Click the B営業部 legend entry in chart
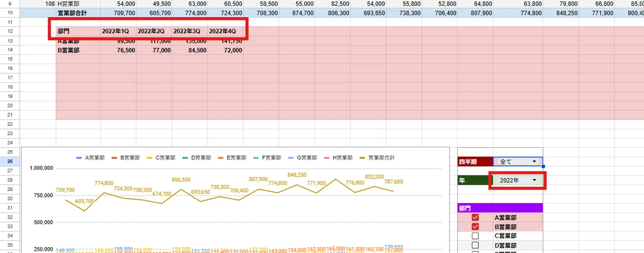Image resolution: width=644 pixels, height=253 pixels. [125, 158]
